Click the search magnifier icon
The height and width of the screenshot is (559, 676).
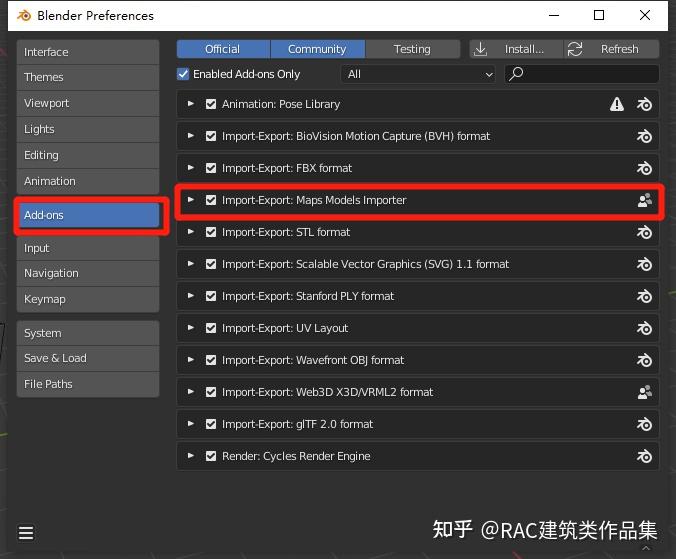point(516,74)
